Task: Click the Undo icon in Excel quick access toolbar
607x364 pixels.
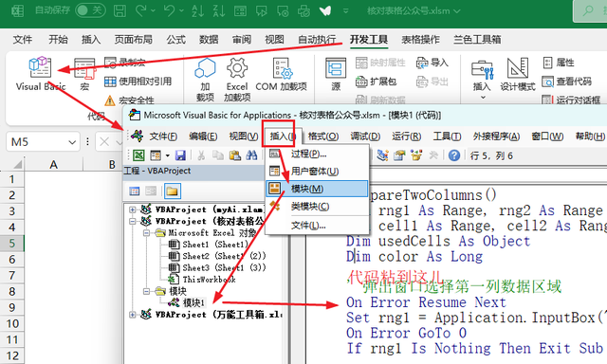Action: [169, 10]
